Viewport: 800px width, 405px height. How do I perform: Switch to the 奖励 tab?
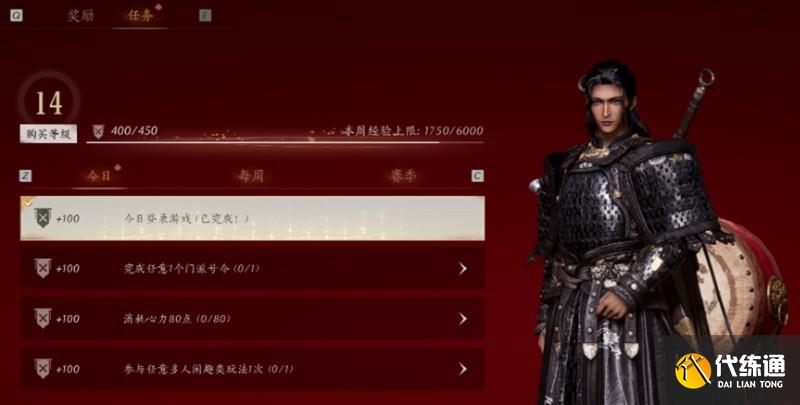tap(81, 15)
